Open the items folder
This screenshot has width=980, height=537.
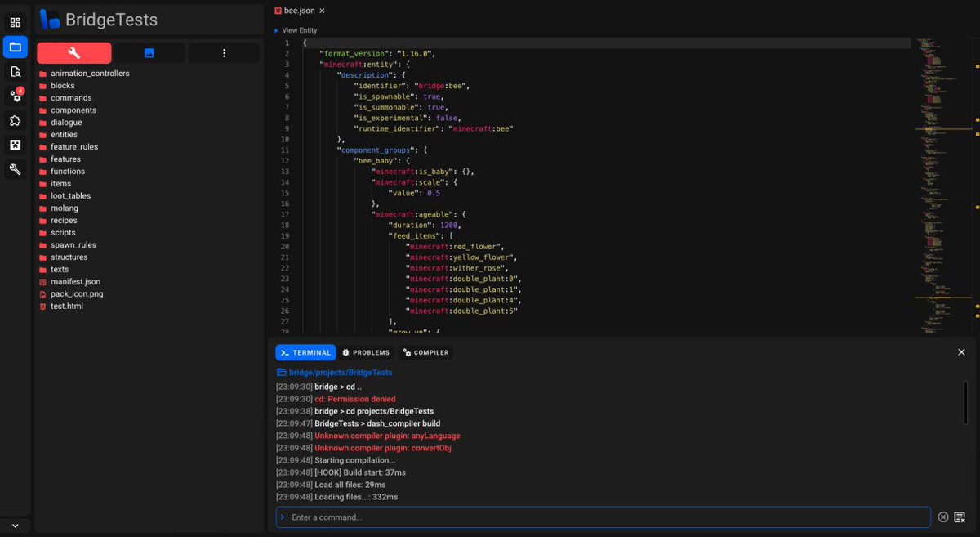[x=56, y=184]
